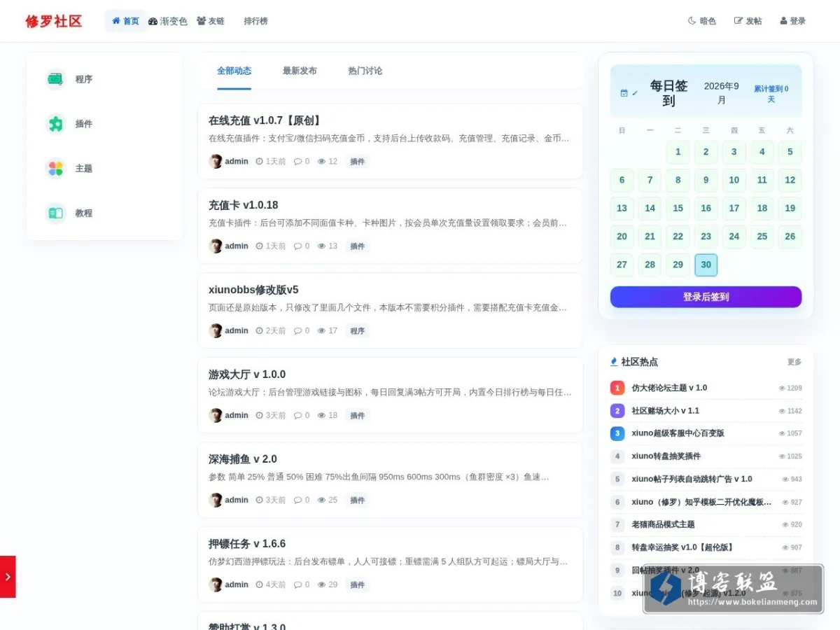
Task: Click the calendar-check icon beside 每日签到
Action: 624,93
